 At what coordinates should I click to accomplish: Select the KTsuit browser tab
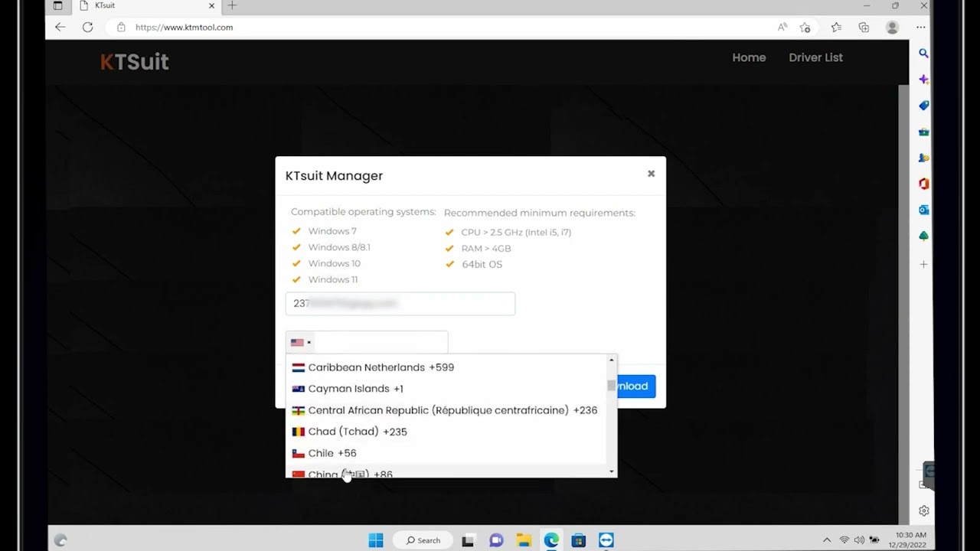[x=145, y=5]
